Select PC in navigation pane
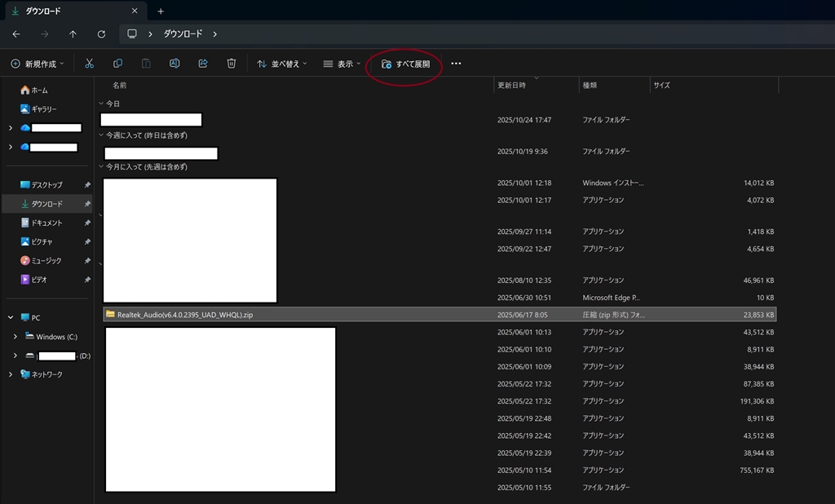The image size is (835, 504). [30, 317]
